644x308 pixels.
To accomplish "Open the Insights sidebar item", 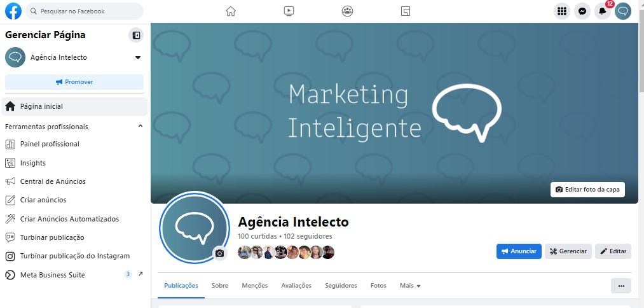I will click(33, 163).
